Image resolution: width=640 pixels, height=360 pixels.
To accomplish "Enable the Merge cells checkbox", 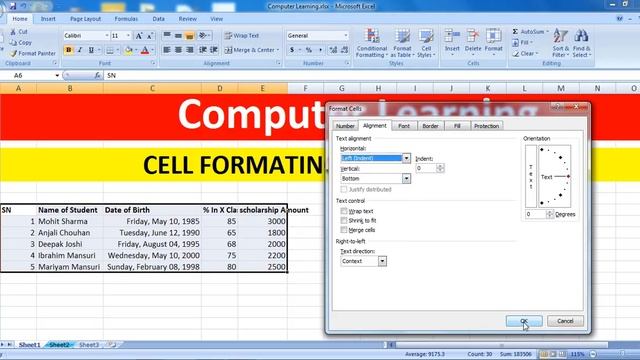I will 344,230.
